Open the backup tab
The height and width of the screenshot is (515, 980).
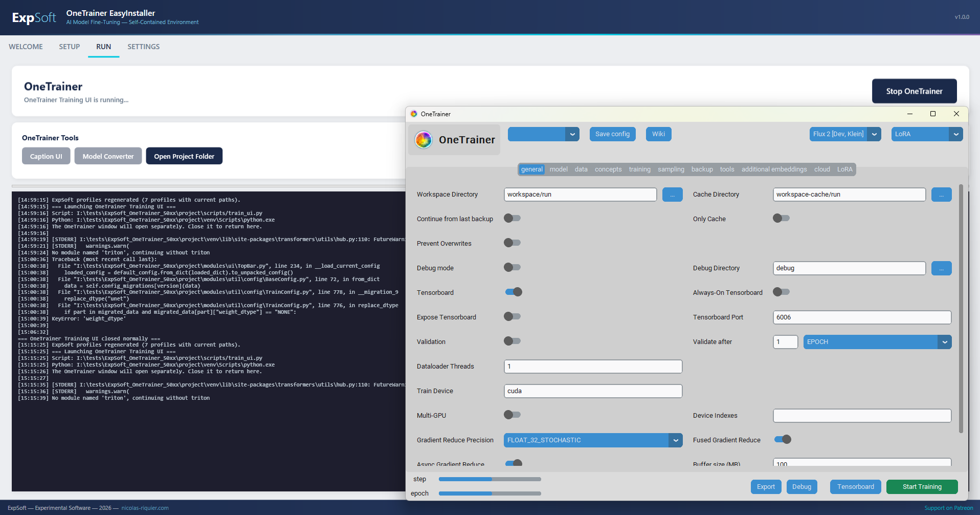click(x=702, y=169)
